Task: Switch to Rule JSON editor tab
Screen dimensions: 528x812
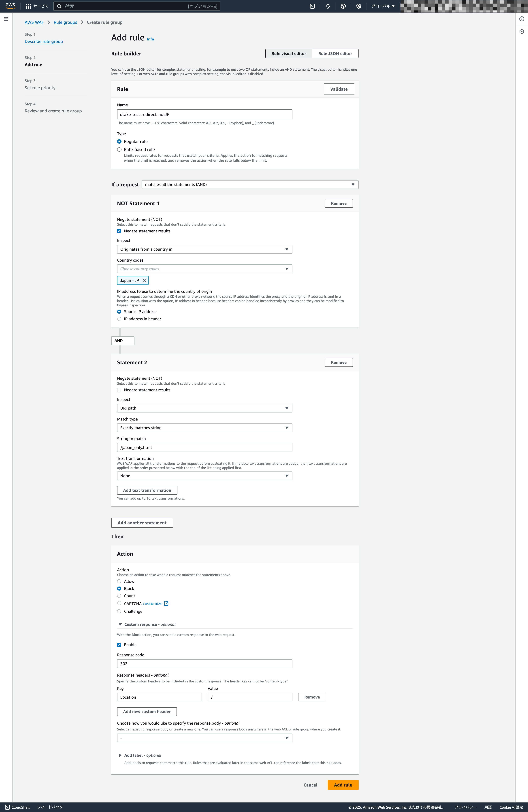Action: pos(335,54)
